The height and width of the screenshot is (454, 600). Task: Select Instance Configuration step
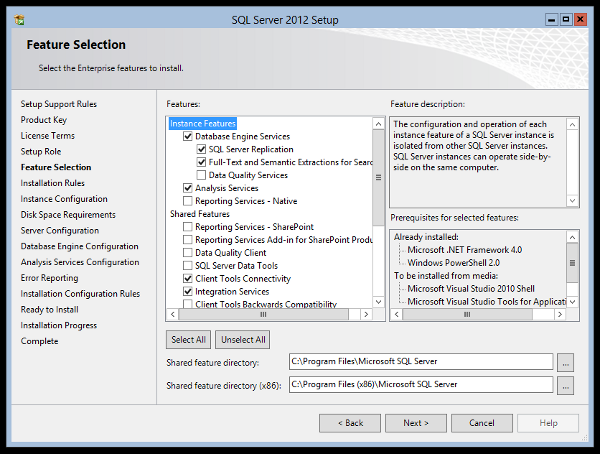[64, 199]
